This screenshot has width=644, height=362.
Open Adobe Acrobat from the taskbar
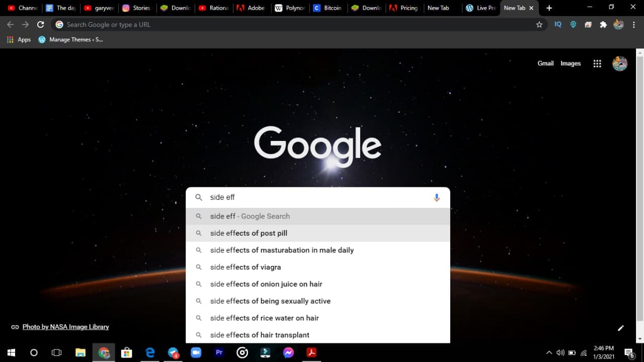[311, 352]
